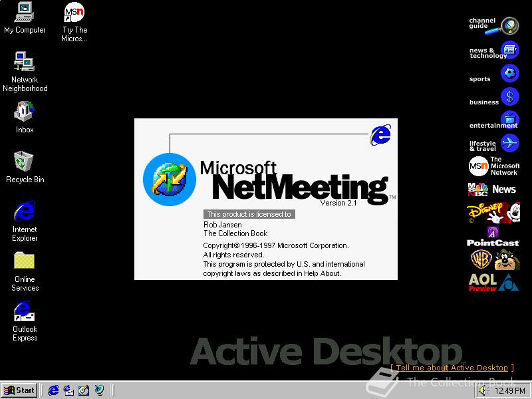Click the Quick Launch toolbar grip handle
This screenshot has width=532, height=399.
click(43, 390)
